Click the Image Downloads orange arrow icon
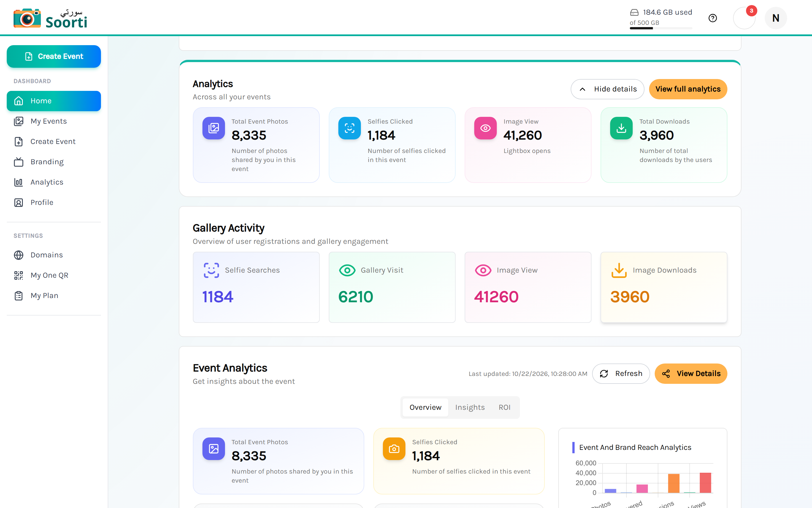This screenshot has height=508, width=812. click(x=619, y=270)
